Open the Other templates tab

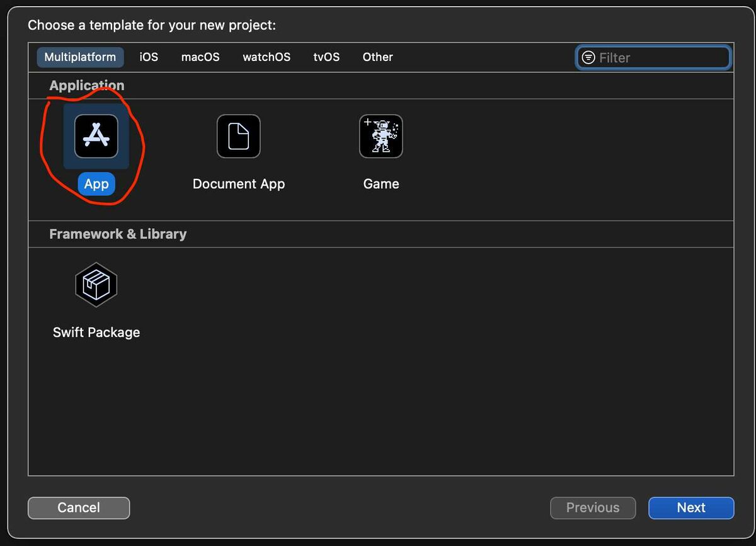pyautogui.click(x=377, y=57)
